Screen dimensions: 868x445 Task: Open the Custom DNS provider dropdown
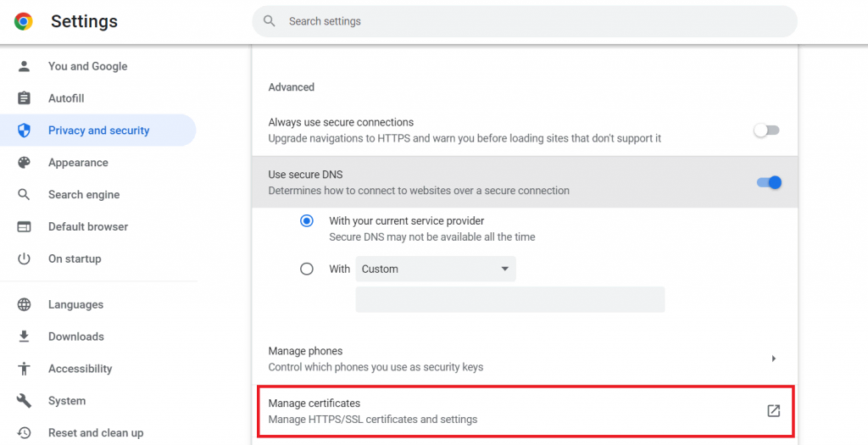(x=436, y=270)
